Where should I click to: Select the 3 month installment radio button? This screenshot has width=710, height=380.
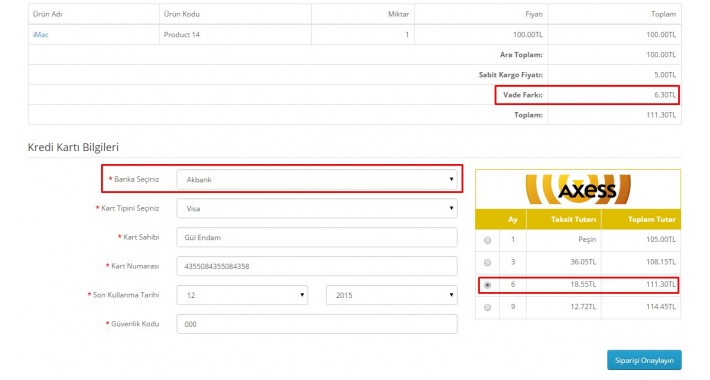[x=487, y=263]
